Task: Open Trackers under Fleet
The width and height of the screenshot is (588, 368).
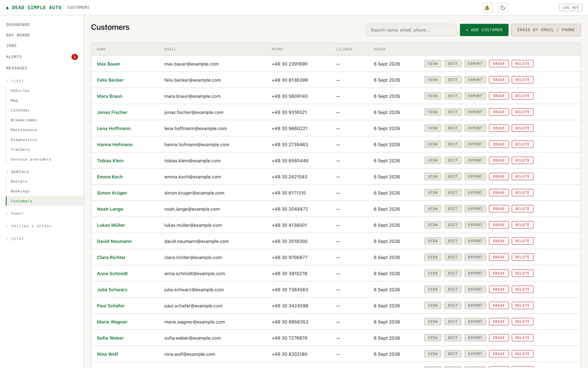Action: (x=20, y=150)
